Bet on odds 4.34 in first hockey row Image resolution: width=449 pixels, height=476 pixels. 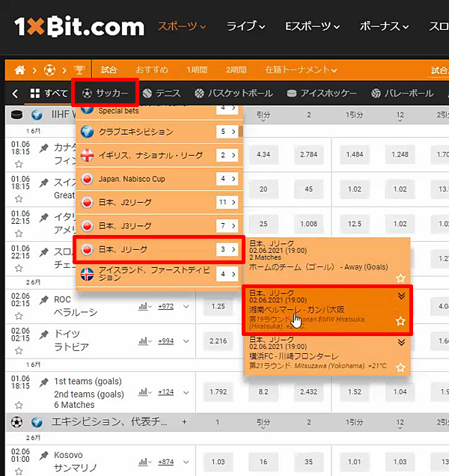263,154
